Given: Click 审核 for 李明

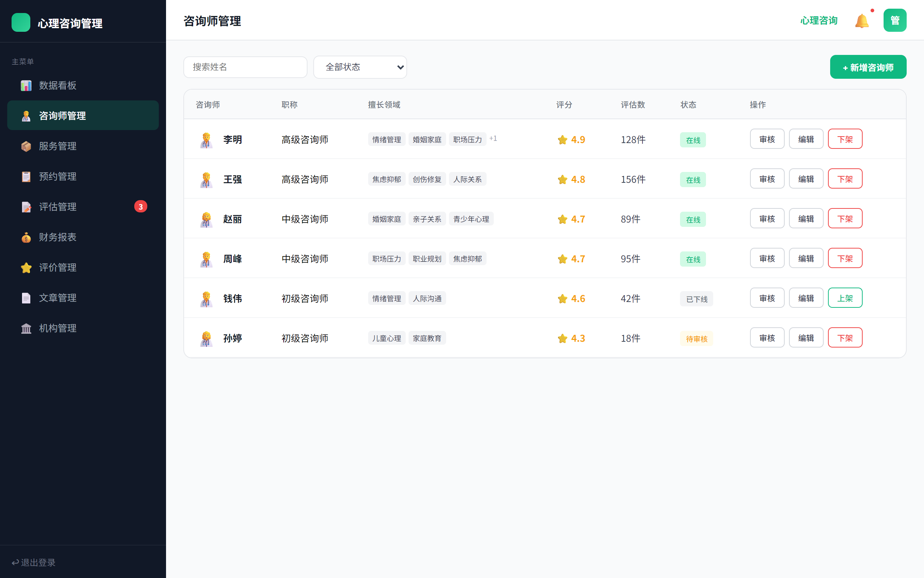Looking at the screenshot, I should [x=767, y=139].
